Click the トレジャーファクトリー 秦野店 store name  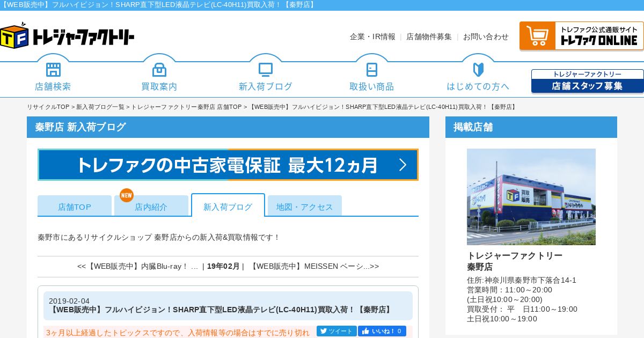pyautogui.click(x=515, y=261)
